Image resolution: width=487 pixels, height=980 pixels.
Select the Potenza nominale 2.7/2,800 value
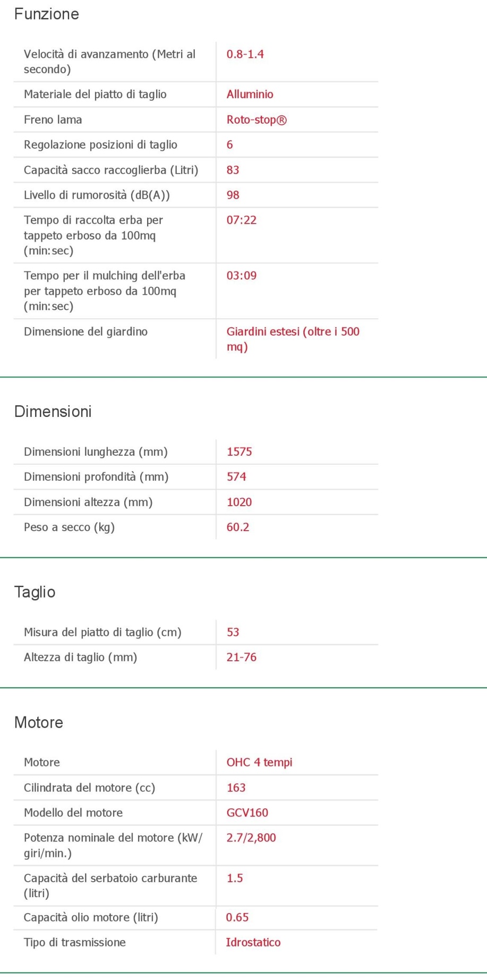point(251,838)
